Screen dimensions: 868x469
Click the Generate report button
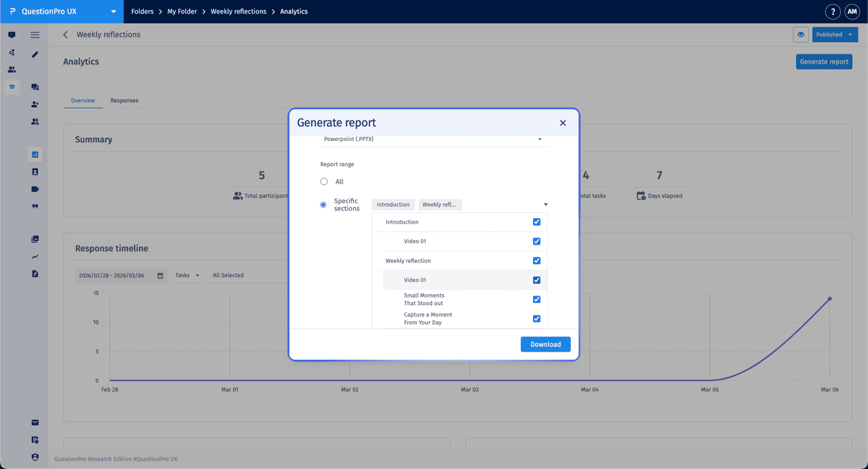tap(824, 61)
